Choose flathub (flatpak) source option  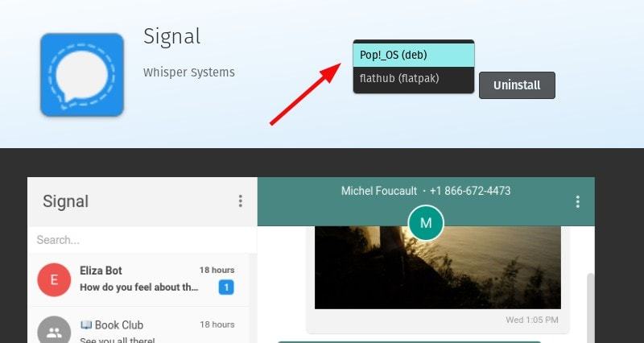(414, 78)
